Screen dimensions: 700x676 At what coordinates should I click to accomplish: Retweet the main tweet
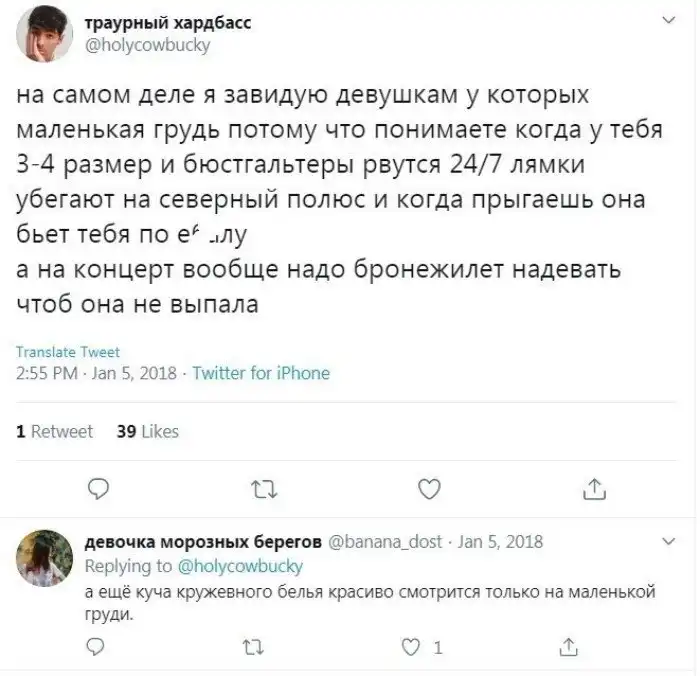tap(264, 489)
